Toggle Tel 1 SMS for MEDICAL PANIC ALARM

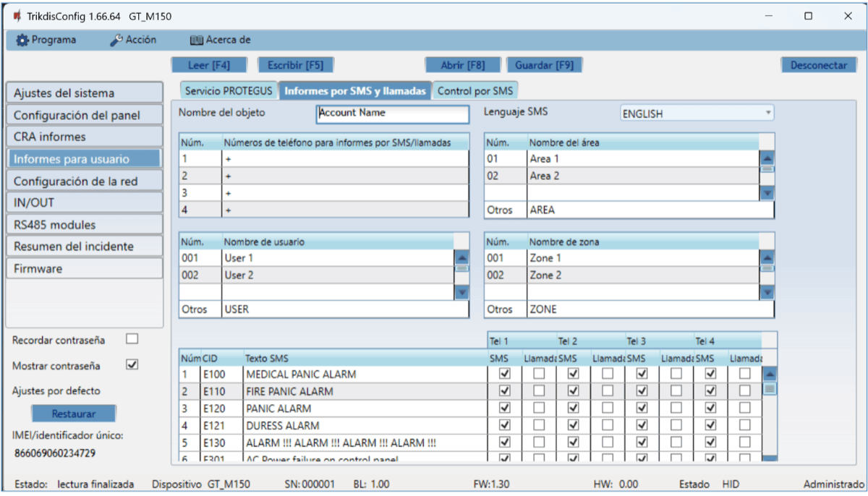pos(505,374)
